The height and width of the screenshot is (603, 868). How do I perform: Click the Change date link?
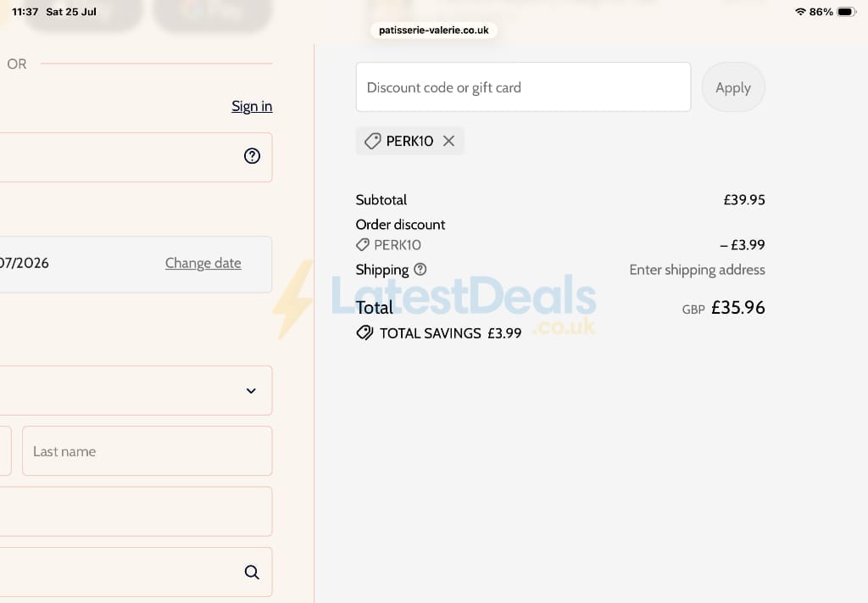(x=203, y=263)
